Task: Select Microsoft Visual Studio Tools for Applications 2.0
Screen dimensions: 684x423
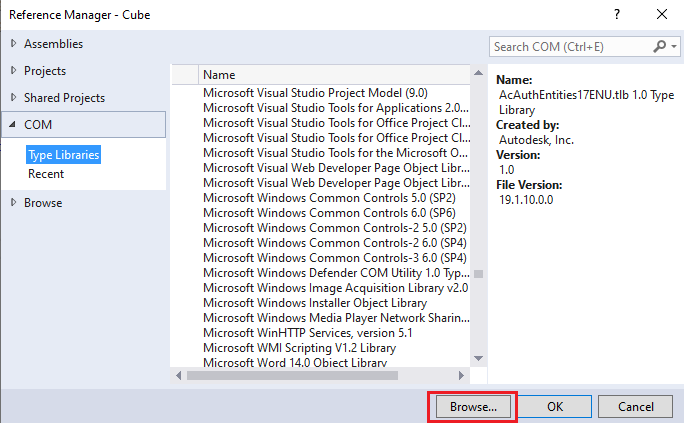Action: (336, 108)
